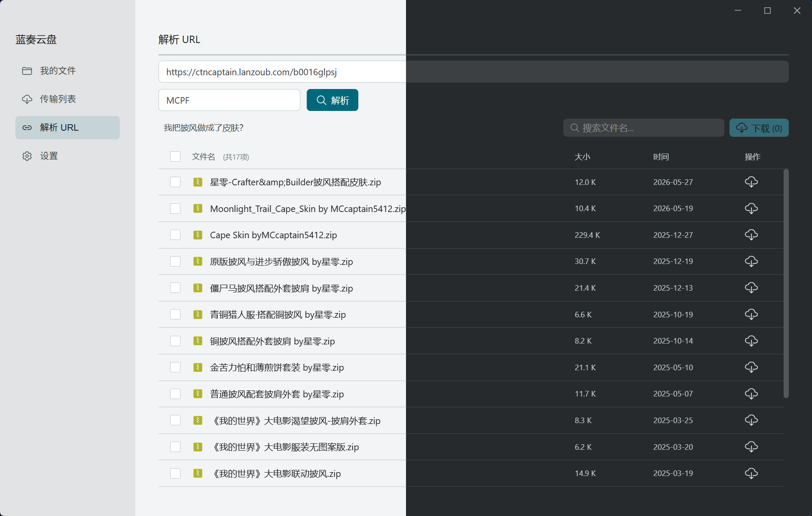The width and height of the screenshot is (812, 516).
Task: Click download icon for 大电影渴望披风-披肩外套.zip
Action: [751, 420]
